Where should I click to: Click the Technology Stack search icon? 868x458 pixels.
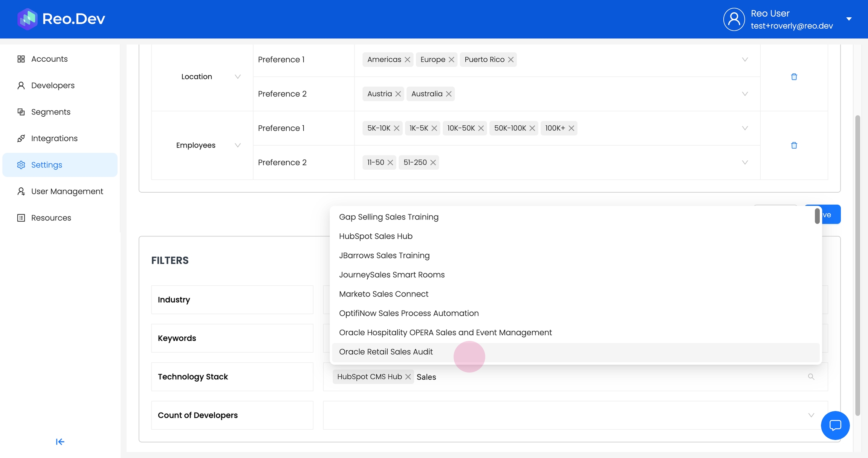pos(811,377)
